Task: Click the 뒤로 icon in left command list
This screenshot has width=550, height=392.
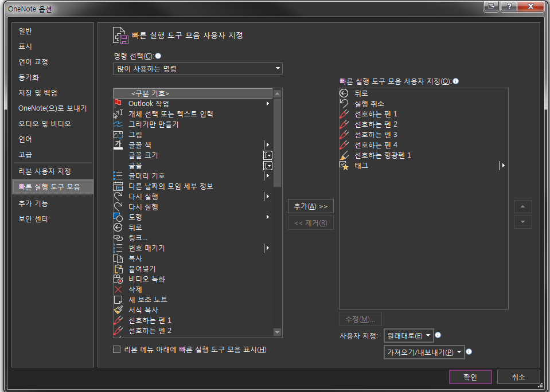Action: [118, 227]
